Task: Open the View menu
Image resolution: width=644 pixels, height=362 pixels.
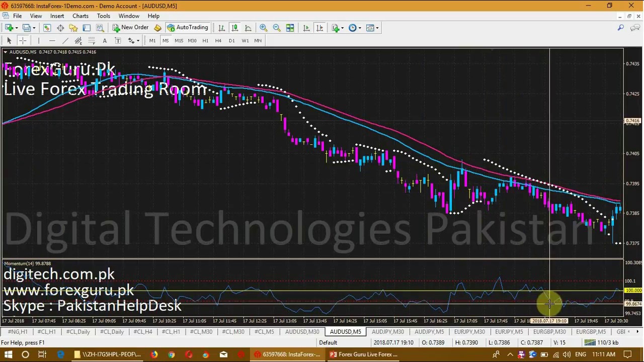Action: click(36, 16)
